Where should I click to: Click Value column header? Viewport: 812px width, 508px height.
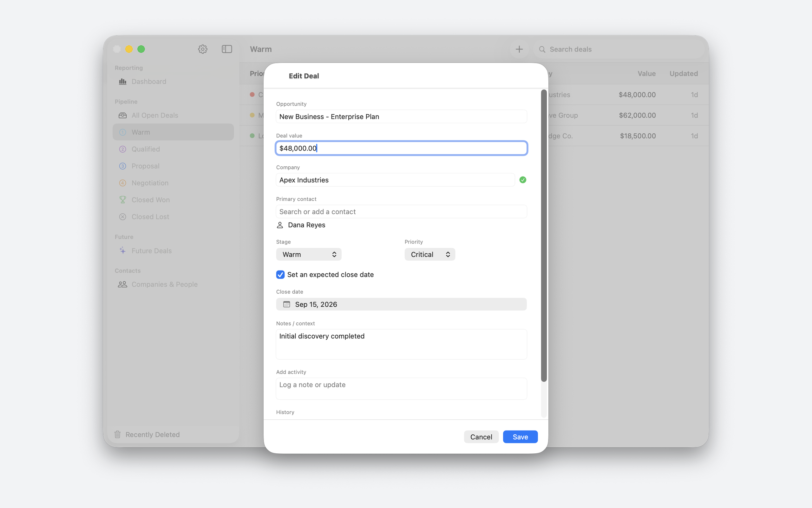pos(646,74)
